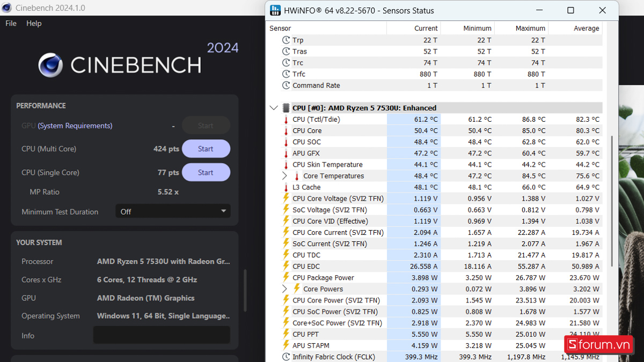Click processor name AMD Ryzen 5 7530U text

coord(164,261)
